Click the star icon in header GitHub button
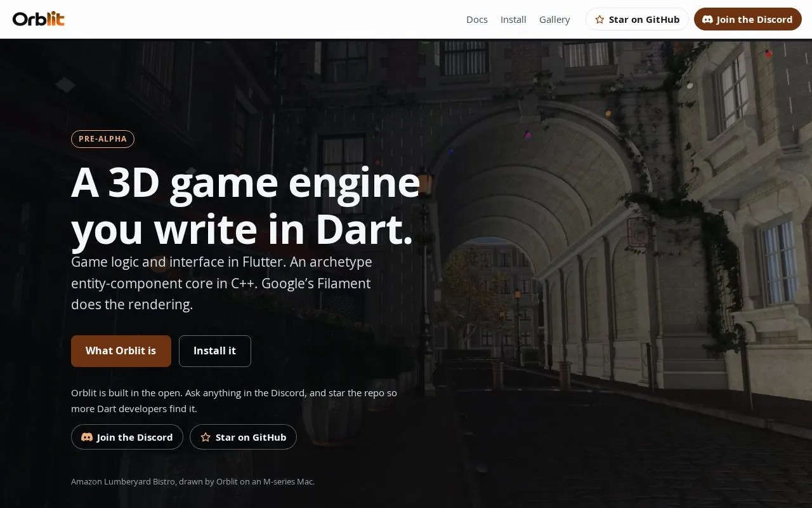Screen dimensions: 812x508 pyautogui.click(x=599, y=20)
